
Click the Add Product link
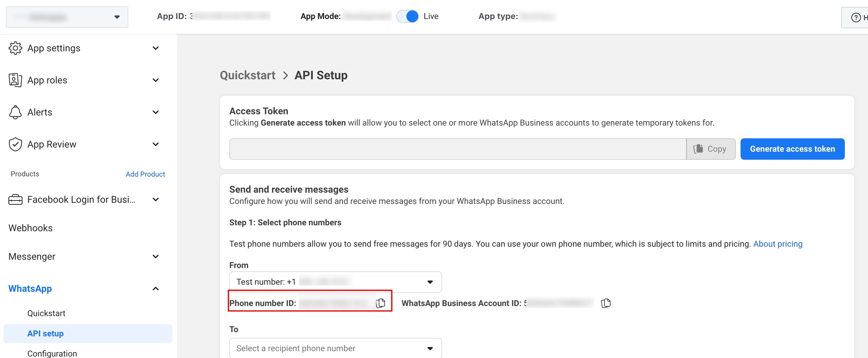point(145,174)
